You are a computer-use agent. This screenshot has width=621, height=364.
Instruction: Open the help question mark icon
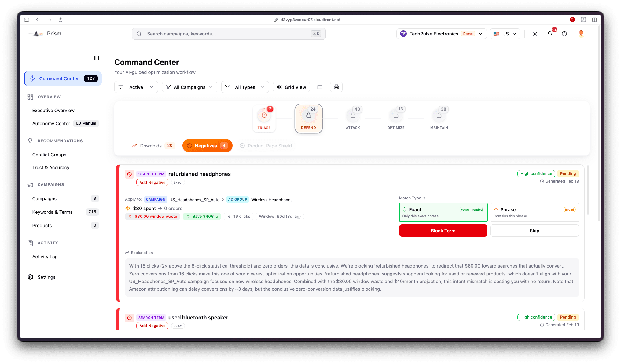(564, 34)
